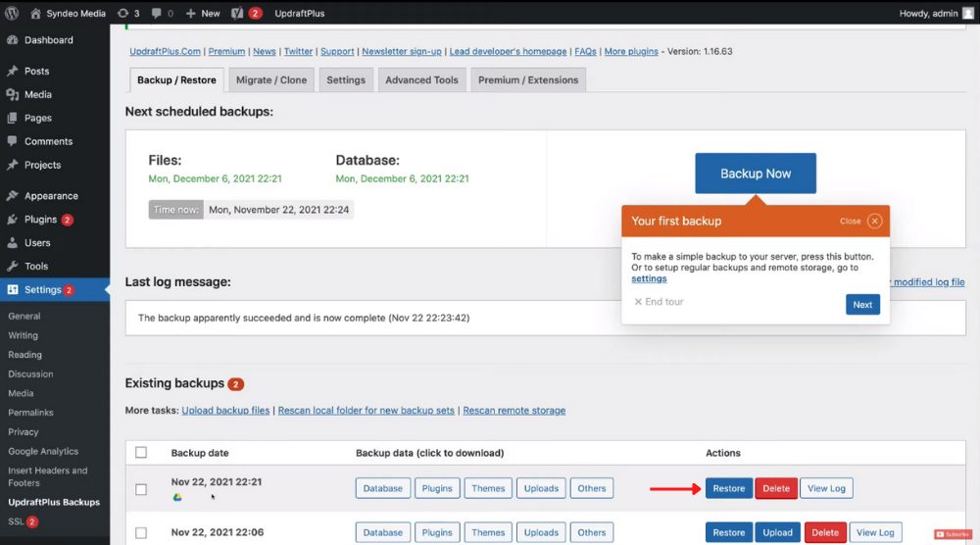This screenshot has width=980, height=545.
Task: Open the UpdraftPlus Settings tab
Action: point(346,80)
